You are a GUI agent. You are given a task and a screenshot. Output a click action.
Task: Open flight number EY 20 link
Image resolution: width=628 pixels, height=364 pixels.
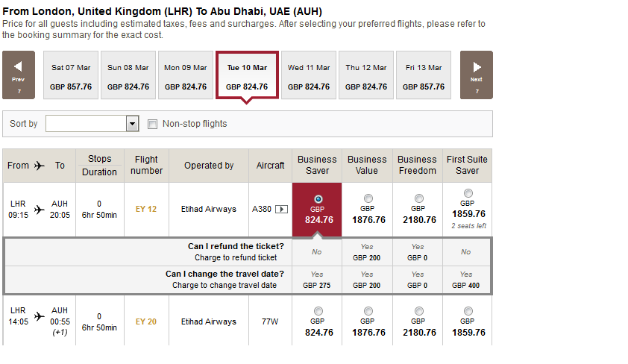click(x=145, y=321)
